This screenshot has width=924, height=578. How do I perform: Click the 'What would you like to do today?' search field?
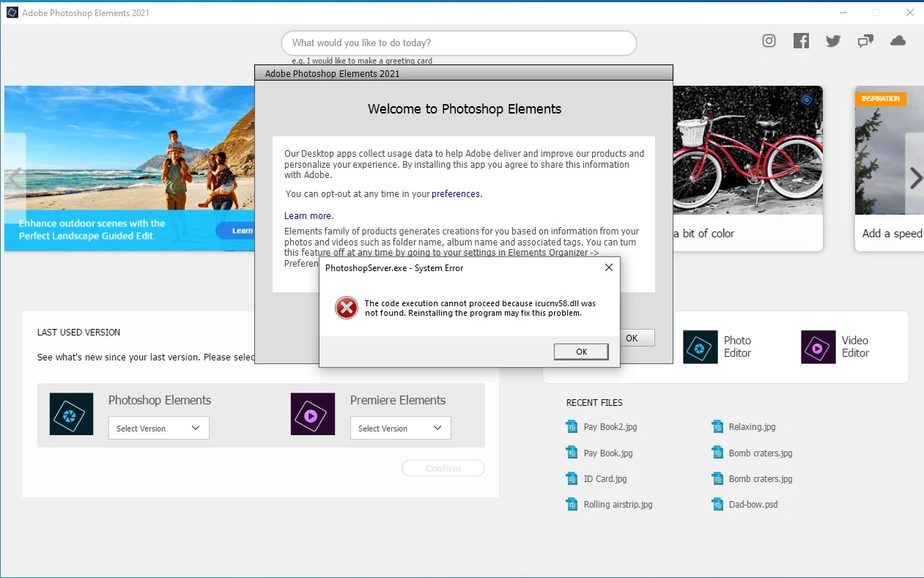459,43
